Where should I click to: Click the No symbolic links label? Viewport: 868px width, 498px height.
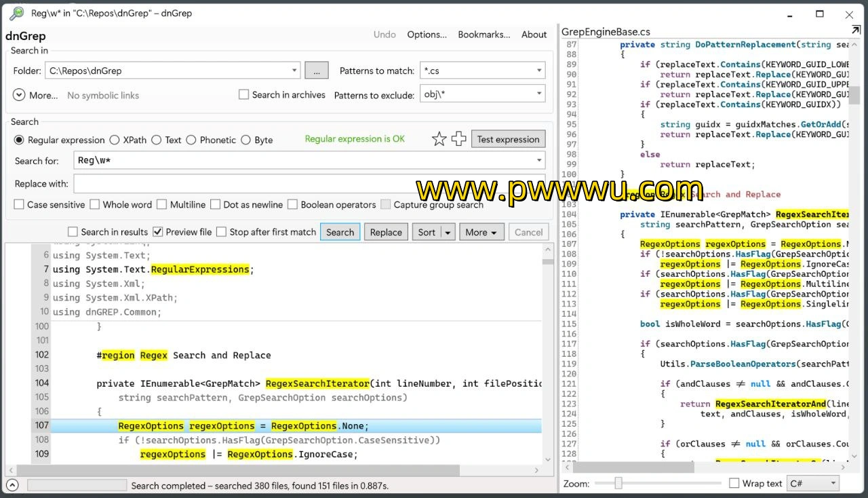tap(103, 96)
